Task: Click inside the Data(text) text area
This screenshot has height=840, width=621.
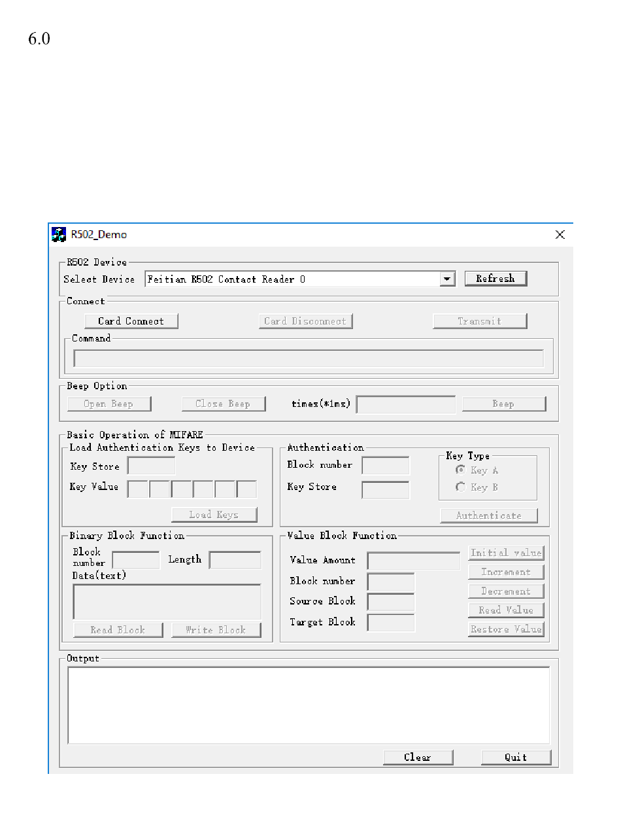Action: [167, 602]
